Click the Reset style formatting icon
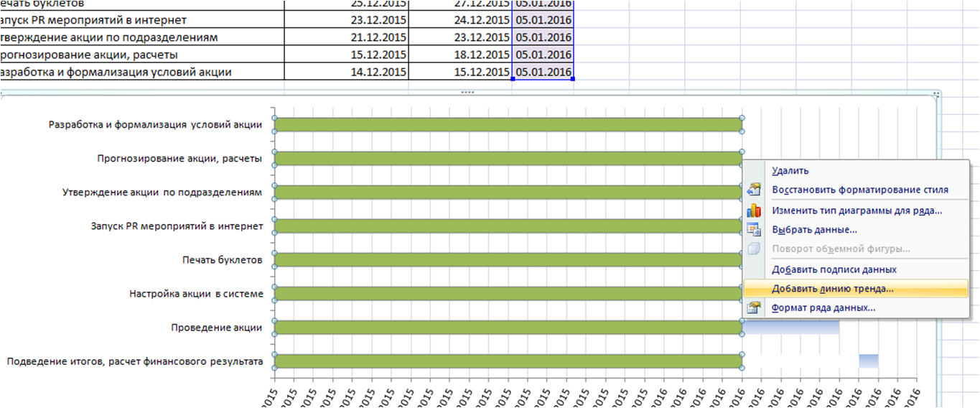Image resolution: width=980 pixels, height=408 pixels. click(x=754, y=190)
